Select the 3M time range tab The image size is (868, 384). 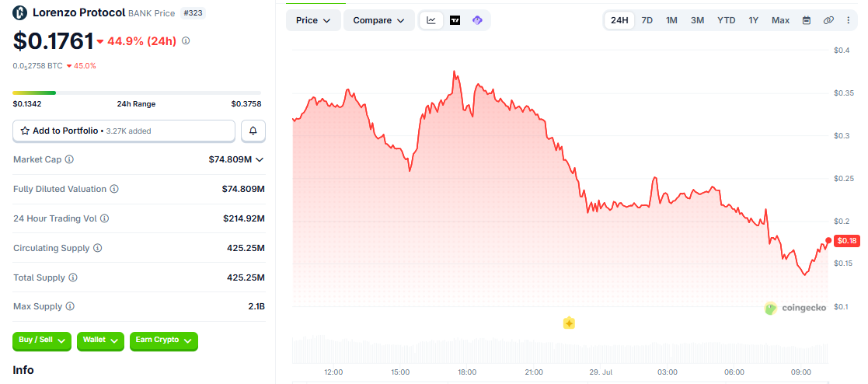coord(698,20)
